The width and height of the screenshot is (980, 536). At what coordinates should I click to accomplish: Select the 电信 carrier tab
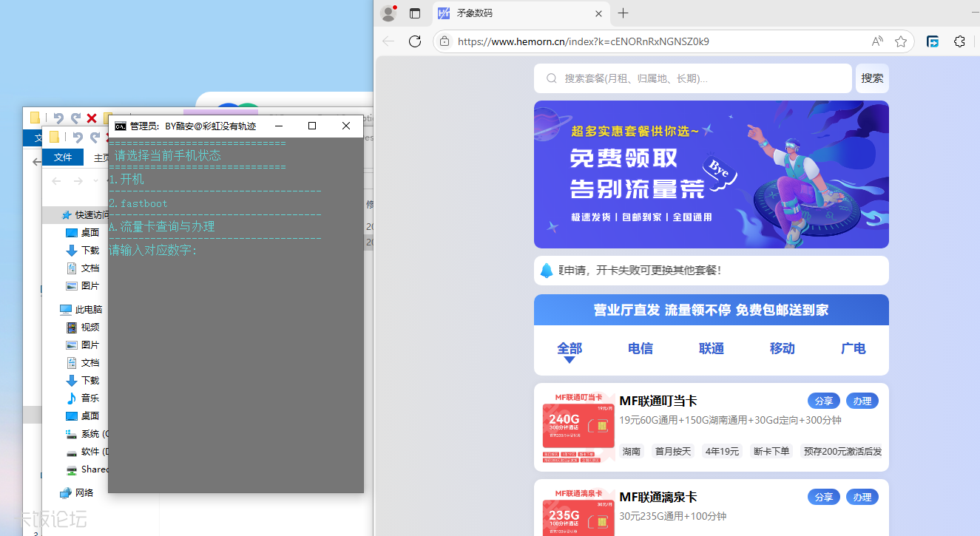(x=641, y=349)
